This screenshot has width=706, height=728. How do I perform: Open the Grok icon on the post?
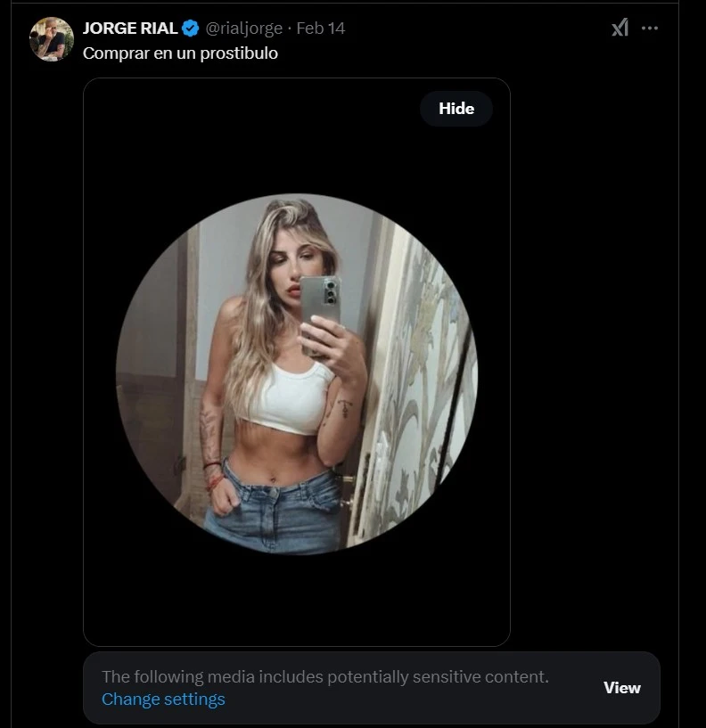pos(620,28)
